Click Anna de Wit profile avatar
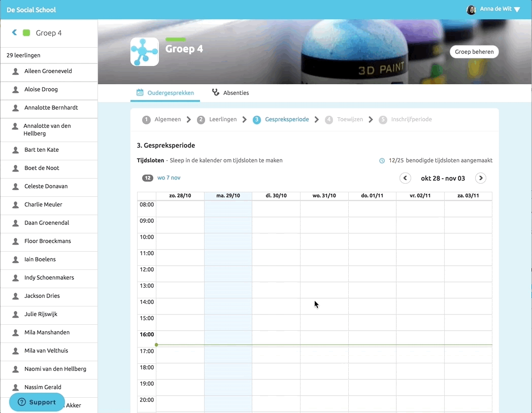The height and width of the screenshot is (413, 532). click(471, 10)
